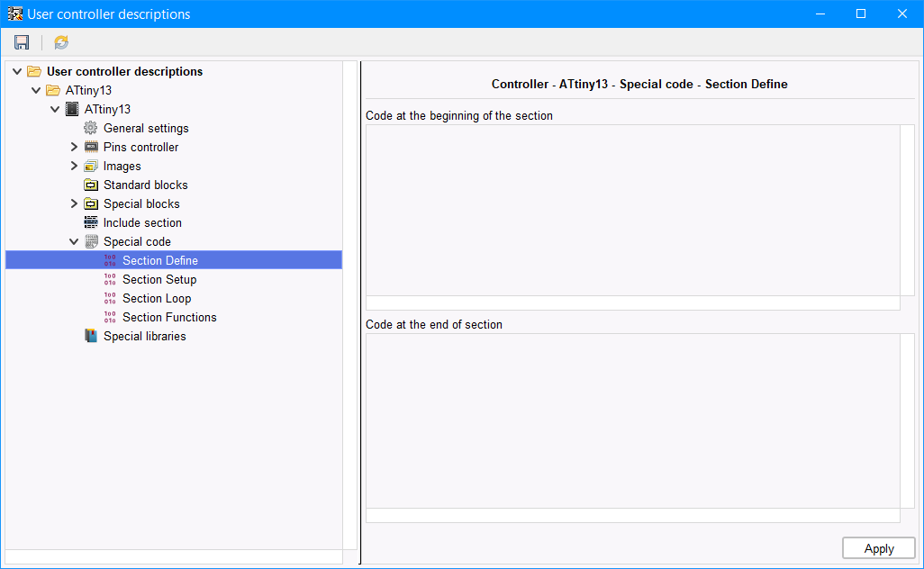Open Special blocks tree item

141,203
